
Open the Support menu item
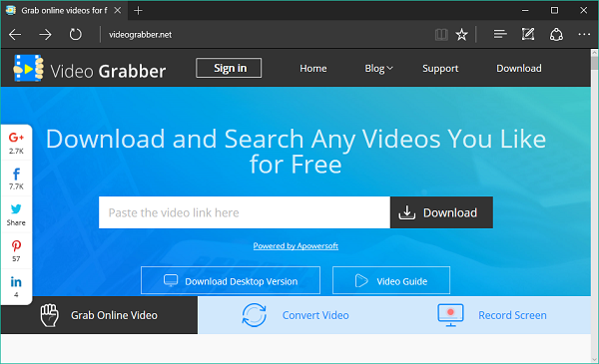pos(440,68)
